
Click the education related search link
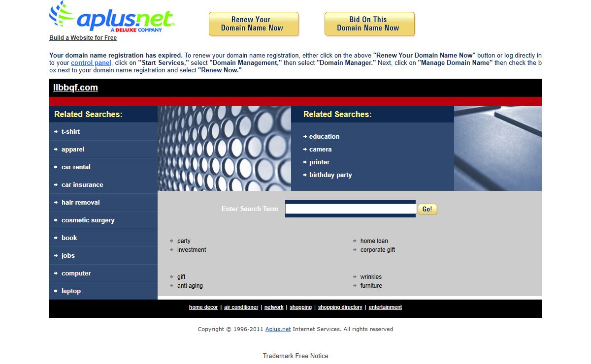pos(324,137)
